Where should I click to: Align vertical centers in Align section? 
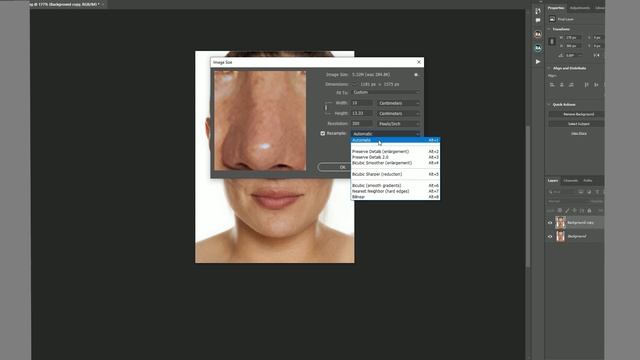click(x=596, y=85)
